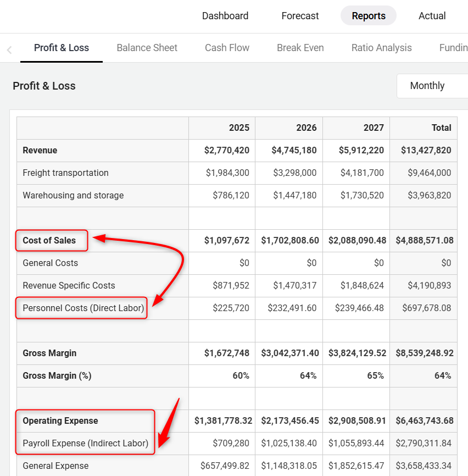Viewport: 468px width, 476px height.
Task: Select the Cost of Sales row label
Action: point(49,240)
